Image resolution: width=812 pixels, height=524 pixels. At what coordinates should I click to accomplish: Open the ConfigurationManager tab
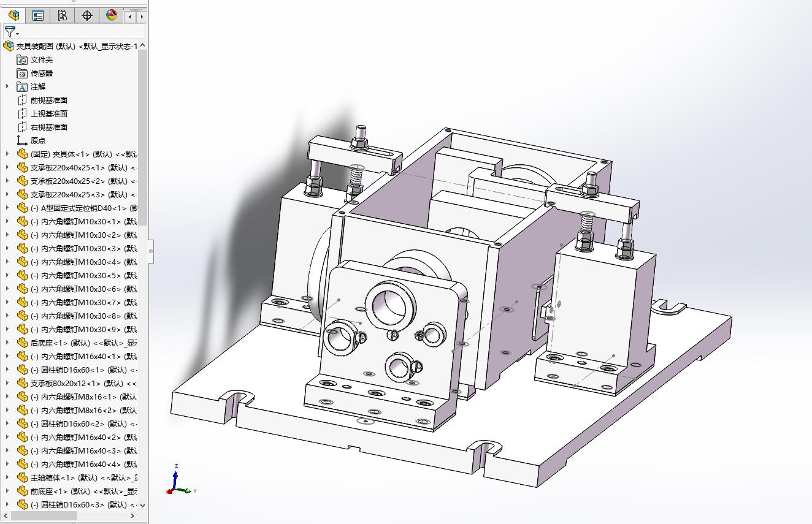[62, 15]
